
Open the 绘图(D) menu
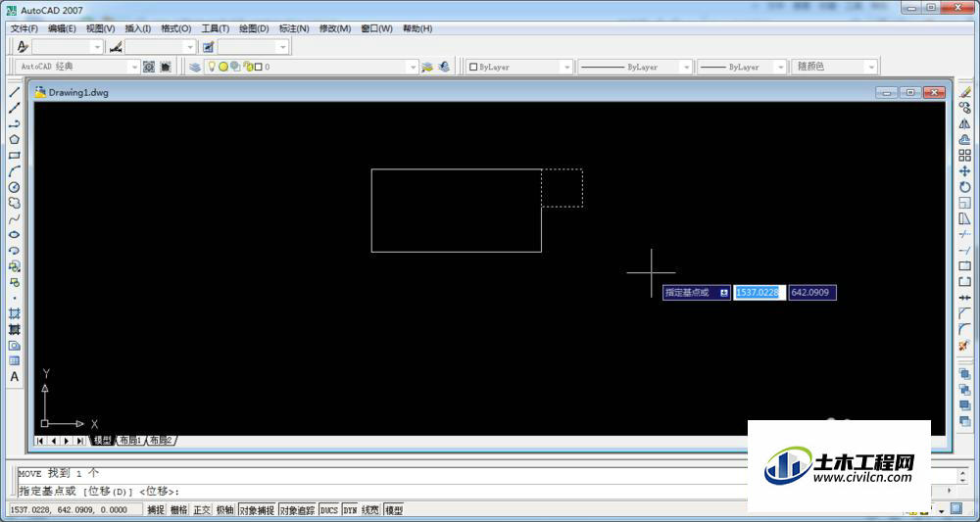[254, 28]
